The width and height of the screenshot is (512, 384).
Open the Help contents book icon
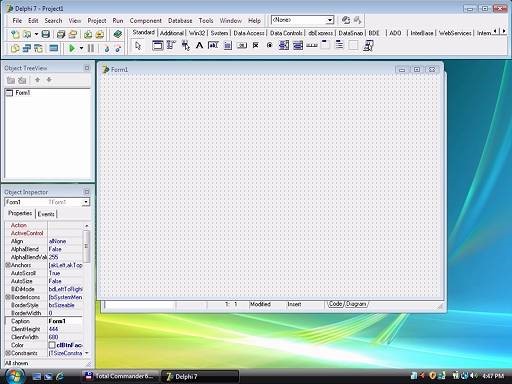tap(117, 34)
